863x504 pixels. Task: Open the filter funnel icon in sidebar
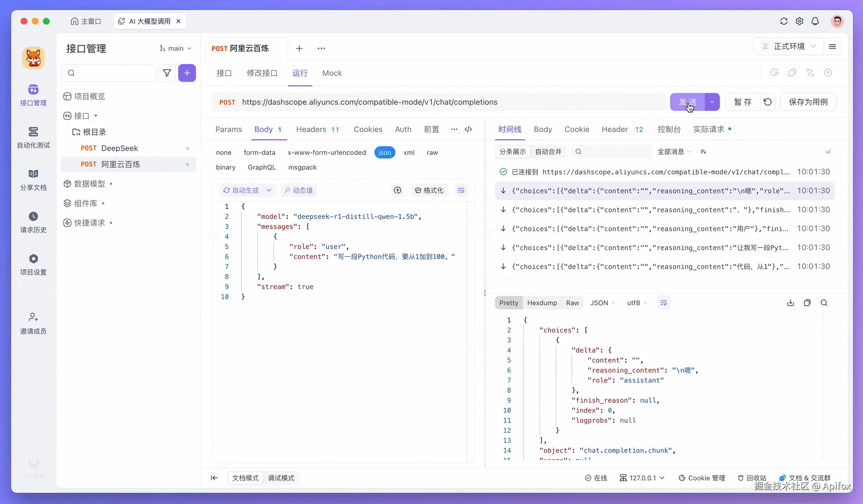coord(167,73)
